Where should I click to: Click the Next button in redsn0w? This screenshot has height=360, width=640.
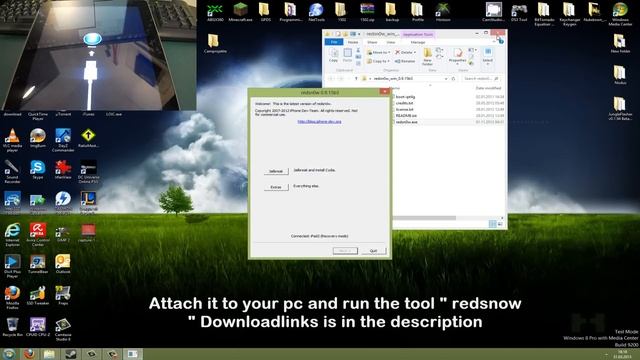point(345,251)
